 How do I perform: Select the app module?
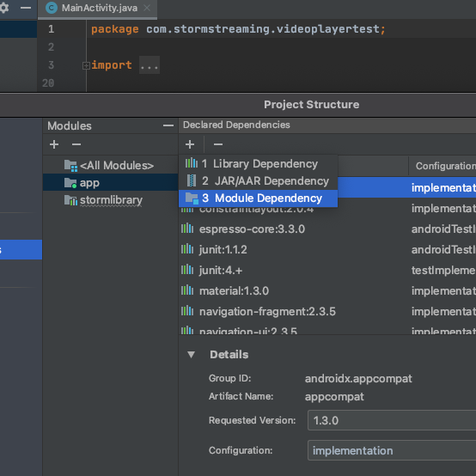111,183
